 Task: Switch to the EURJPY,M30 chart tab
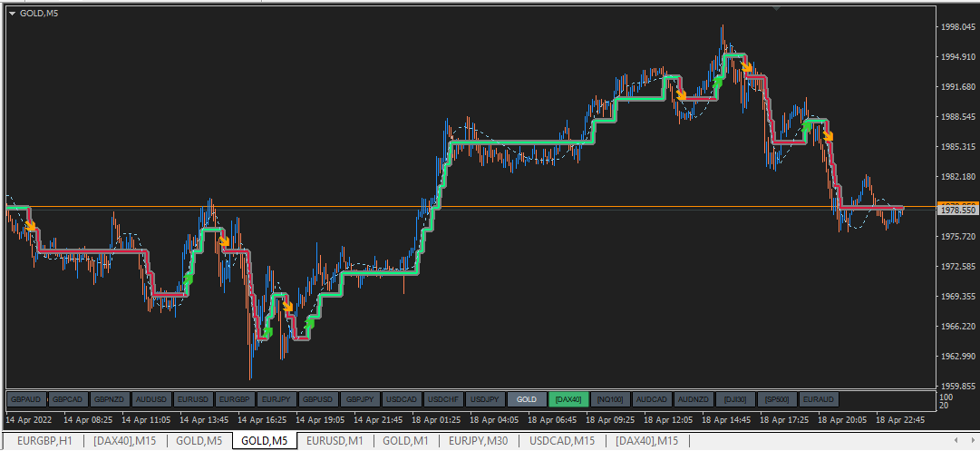[x=478, y=441]
